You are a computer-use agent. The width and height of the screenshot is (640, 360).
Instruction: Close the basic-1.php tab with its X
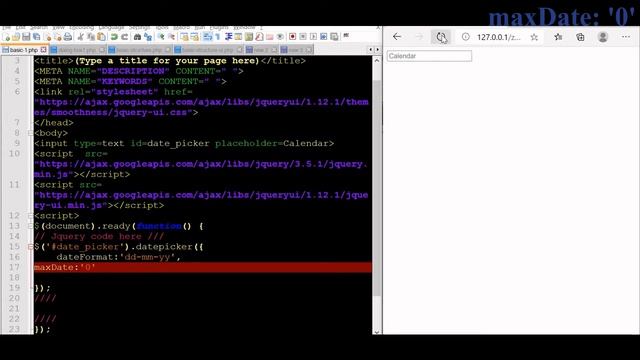point(43,50)
